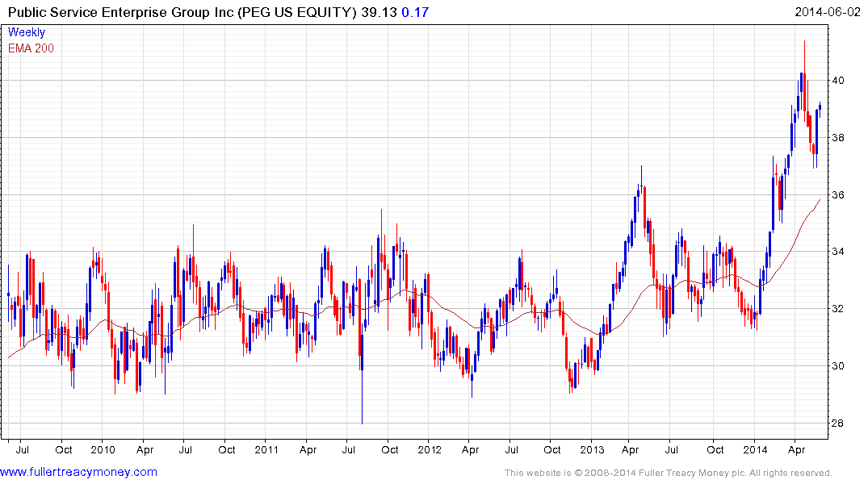Click the 2012 year label on time axis
Image resolution: width=868 pixels, height=484 pixels.
point(430,449)
